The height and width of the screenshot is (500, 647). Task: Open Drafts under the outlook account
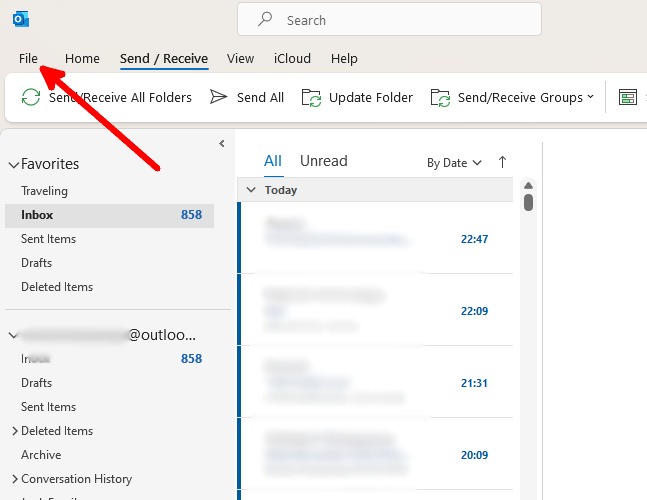[36, 383]
